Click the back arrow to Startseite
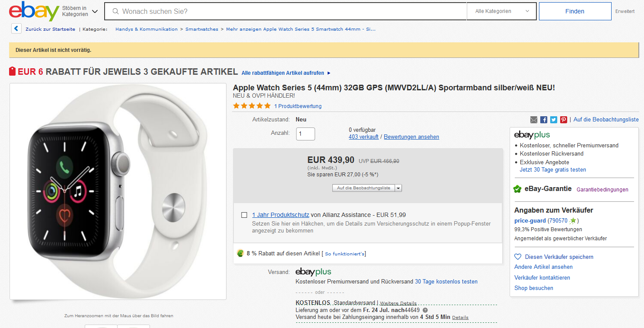The image size is (644, 328). point(16,29)
